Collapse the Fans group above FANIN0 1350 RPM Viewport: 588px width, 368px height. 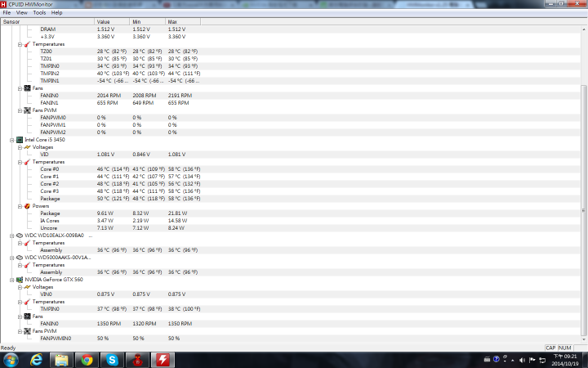click(20, 317)
